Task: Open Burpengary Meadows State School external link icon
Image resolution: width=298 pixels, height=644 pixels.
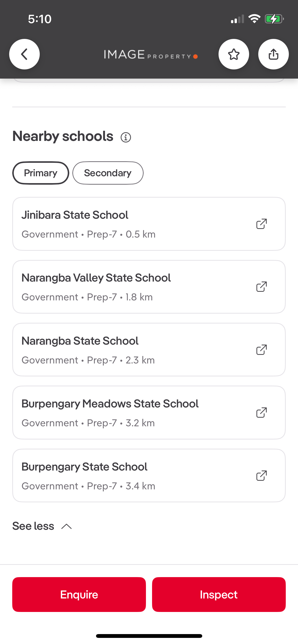Action: click(x=262, y=413)
